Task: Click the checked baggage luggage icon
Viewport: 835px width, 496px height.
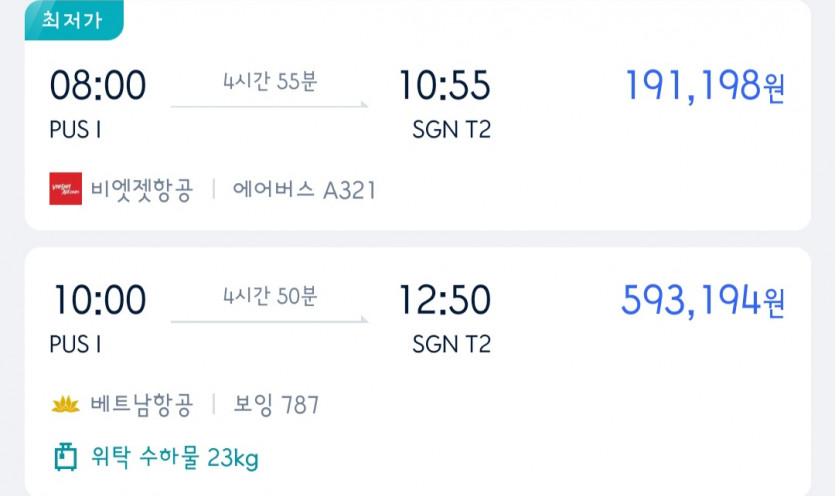Action: [65, 458]
